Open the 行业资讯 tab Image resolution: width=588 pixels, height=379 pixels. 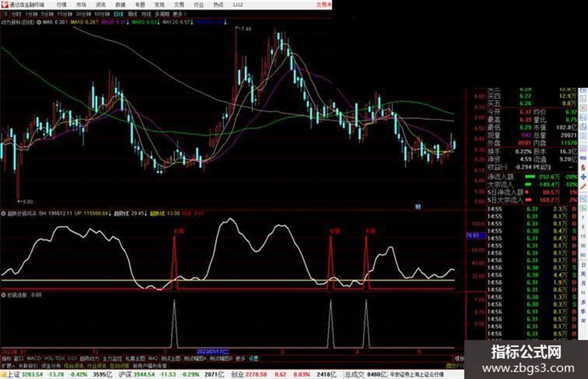point(96,365)
